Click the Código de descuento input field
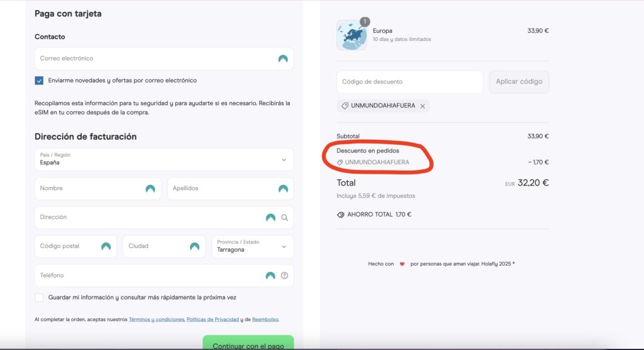 [410, 82]
